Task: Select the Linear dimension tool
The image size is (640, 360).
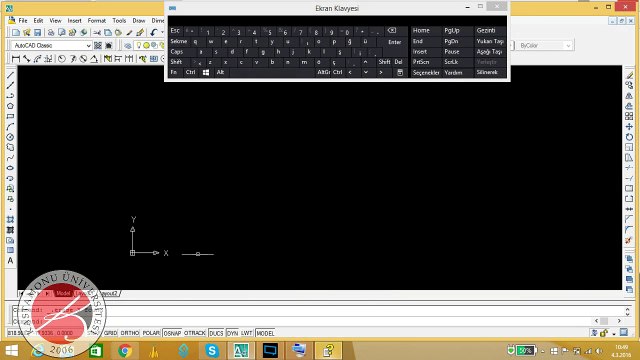Action: pyautogui.click(x=16, y=59)
